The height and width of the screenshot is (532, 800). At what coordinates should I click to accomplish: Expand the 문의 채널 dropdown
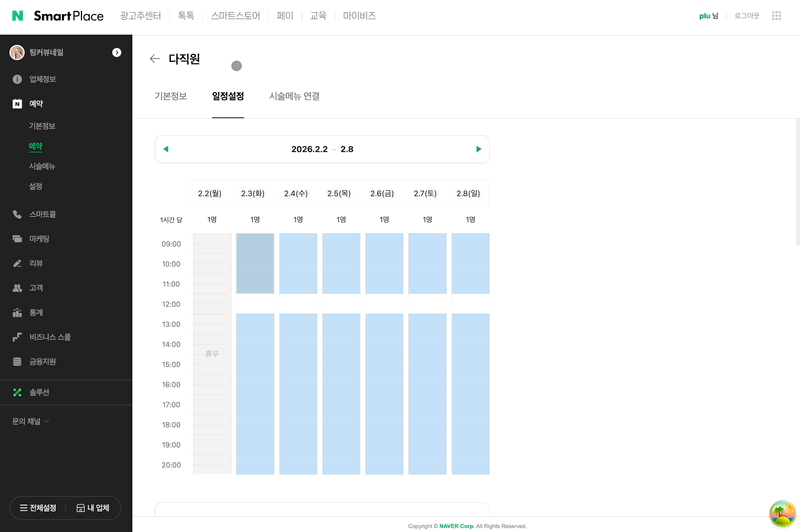click(31, 421)
